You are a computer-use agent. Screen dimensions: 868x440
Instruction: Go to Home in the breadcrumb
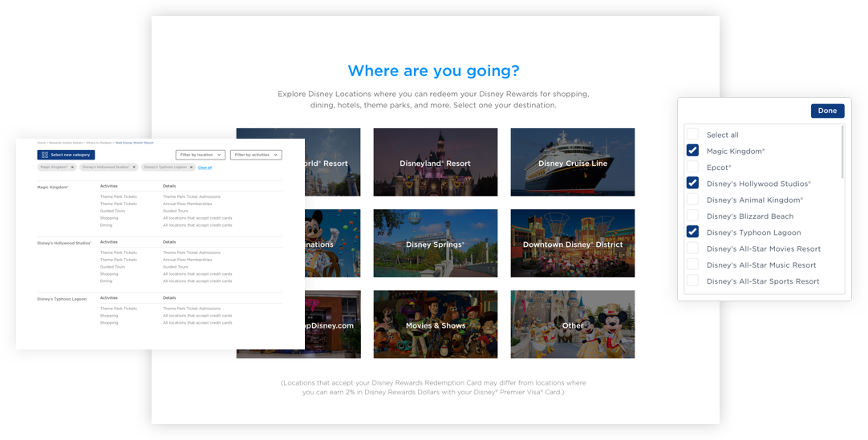41,143
